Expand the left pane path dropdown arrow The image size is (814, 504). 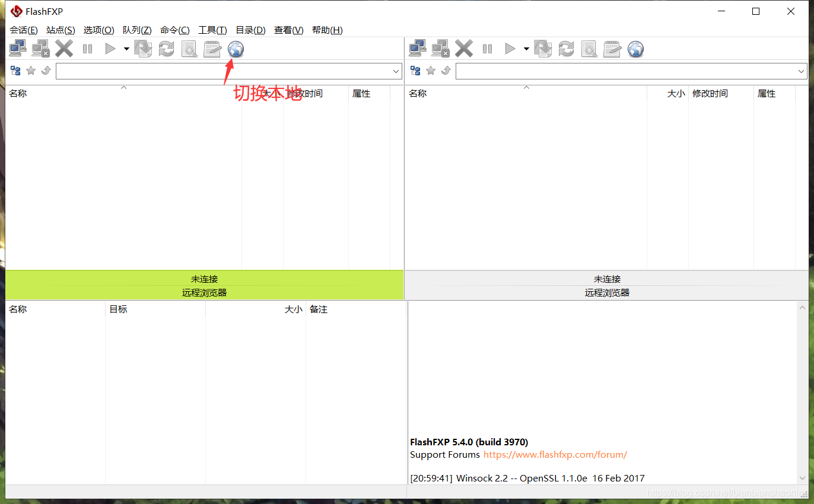(396, 71)
